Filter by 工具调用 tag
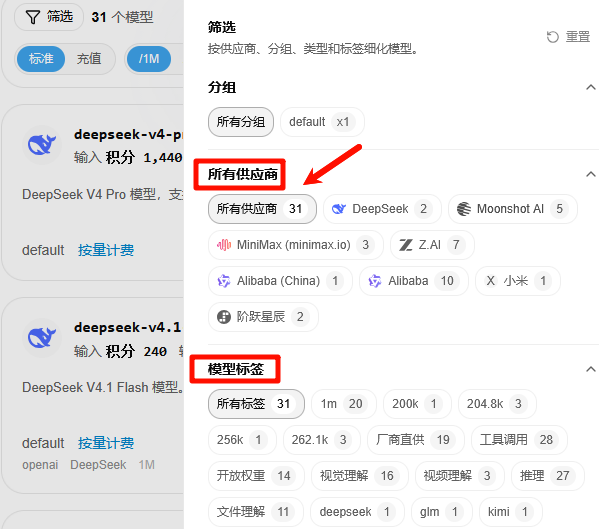The width and height of the screenshot is (600, 529). click(519, 440)
